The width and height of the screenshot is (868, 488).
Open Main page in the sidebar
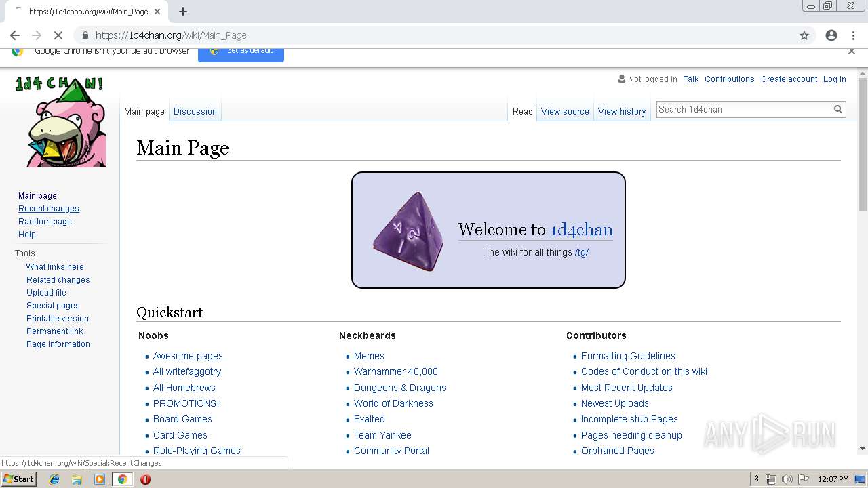[37, 196]
